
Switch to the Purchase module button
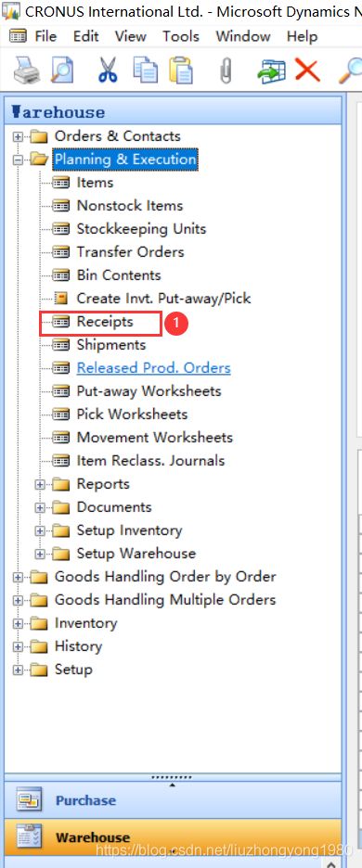(x=173, y=800)
